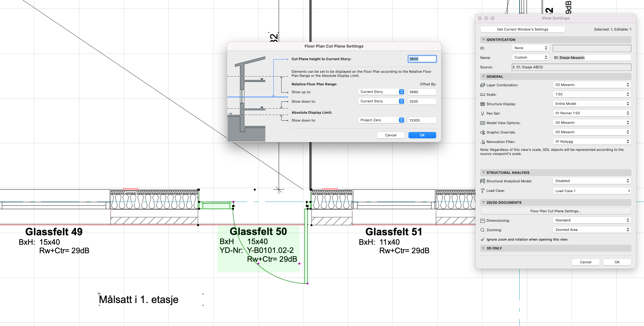The height and width of the screenshot is (326, 644).
Task: Click the Renovation Filter icon
Action: (482, 142)
